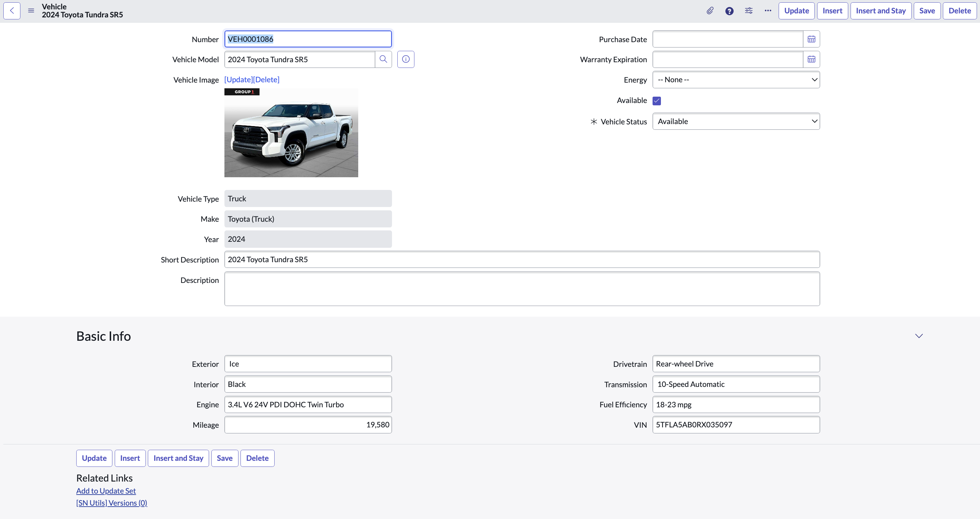
Task: Open the help question mark icon
Action: point(729,11)
